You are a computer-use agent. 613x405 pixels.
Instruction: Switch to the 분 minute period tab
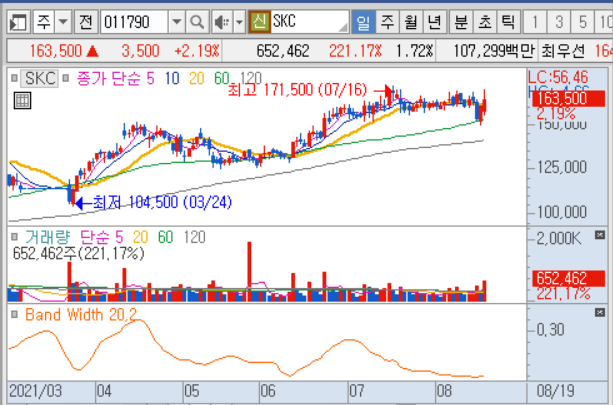pos(461,22)
